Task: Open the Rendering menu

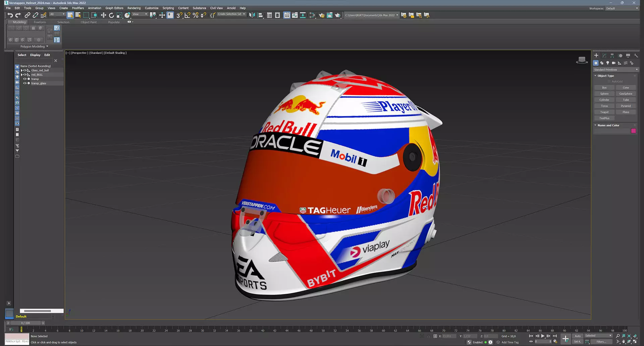Action: [x=134, y=8]
